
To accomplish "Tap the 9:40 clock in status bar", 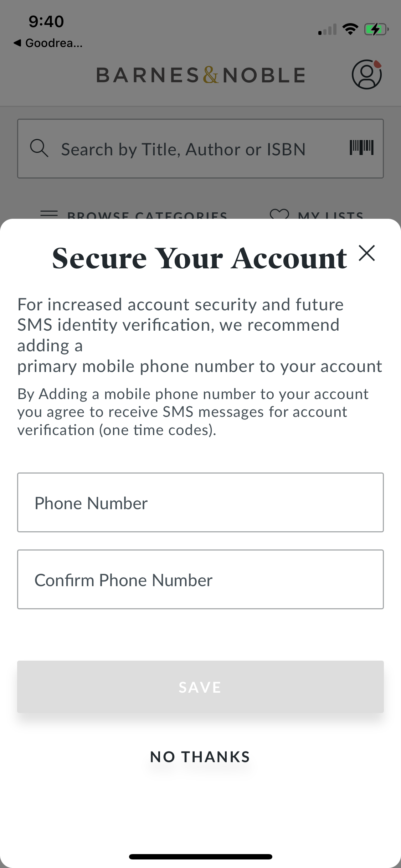I will coord(46,21).
